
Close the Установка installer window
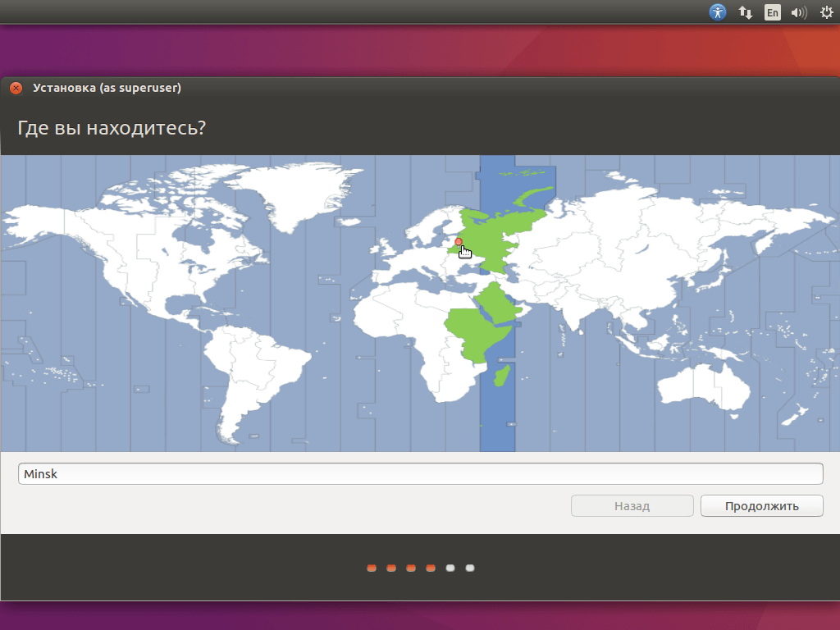click(16, 88)
